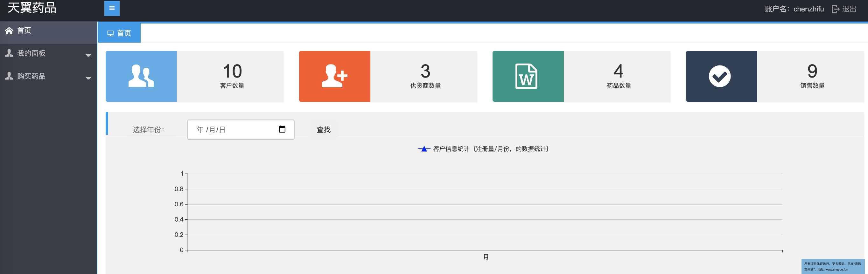Click the 3 供货商数量 count
This screenshot has height=274, width=868.
(x=426, y=76)
